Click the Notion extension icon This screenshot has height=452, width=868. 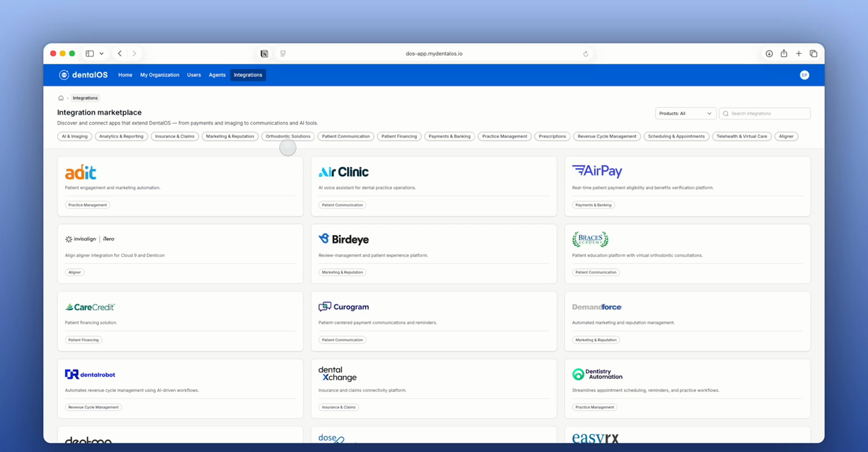tap(264, 54)
